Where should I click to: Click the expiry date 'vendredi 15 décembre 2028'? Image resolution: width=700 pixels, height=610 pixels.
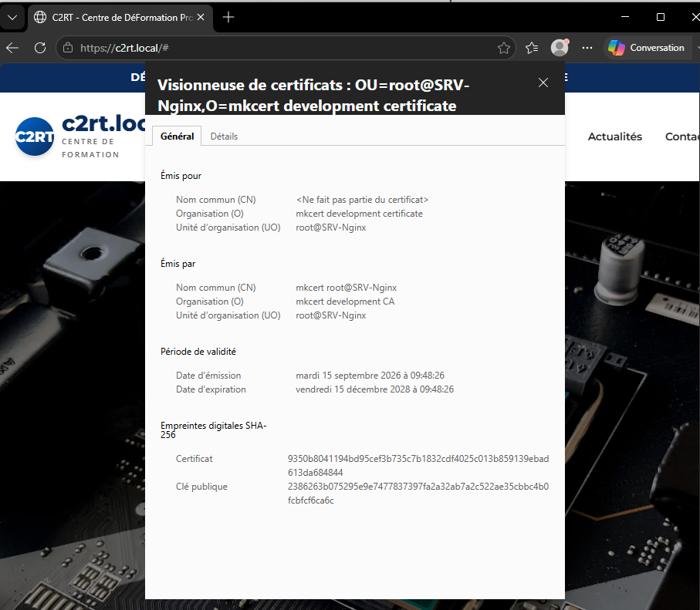click(374, 389)
